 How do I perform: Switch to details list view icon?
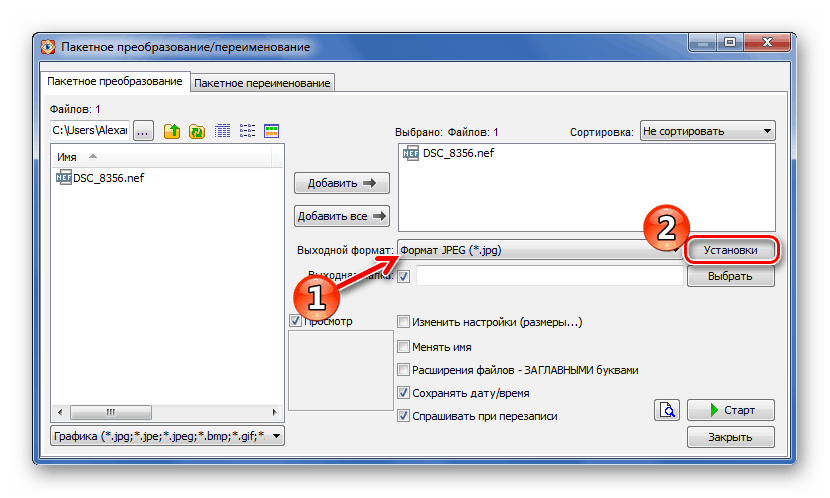222,131
